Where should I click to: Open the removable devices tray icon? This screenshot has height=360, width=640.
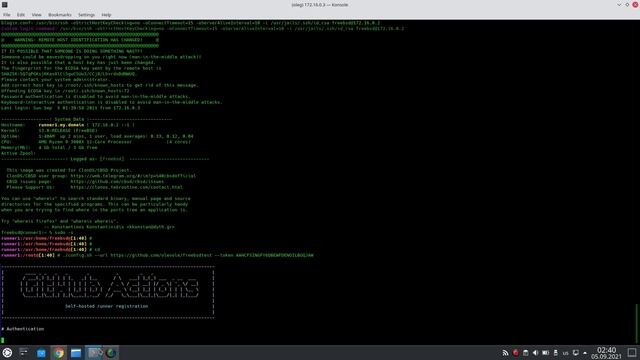click(556, 353)
